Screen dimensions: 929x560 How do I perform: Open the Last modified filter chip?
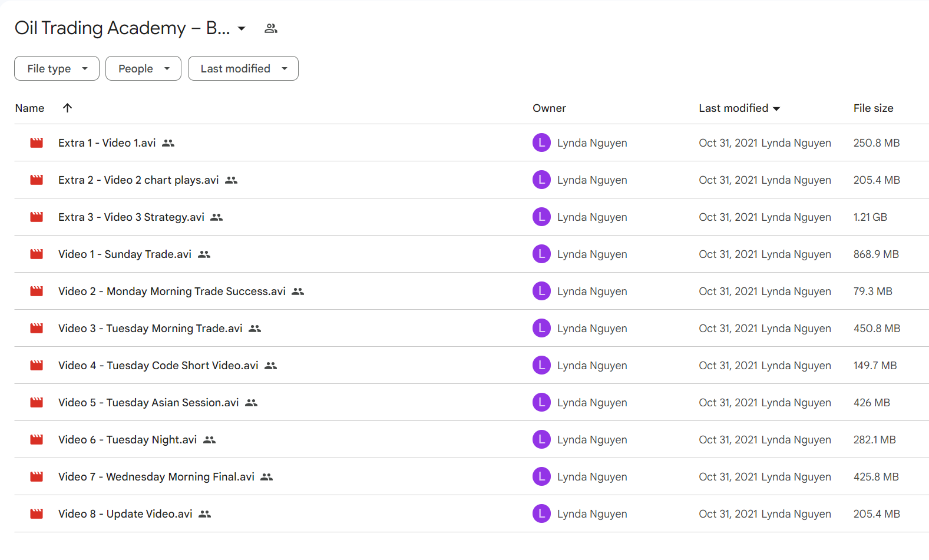click(243, 68)
